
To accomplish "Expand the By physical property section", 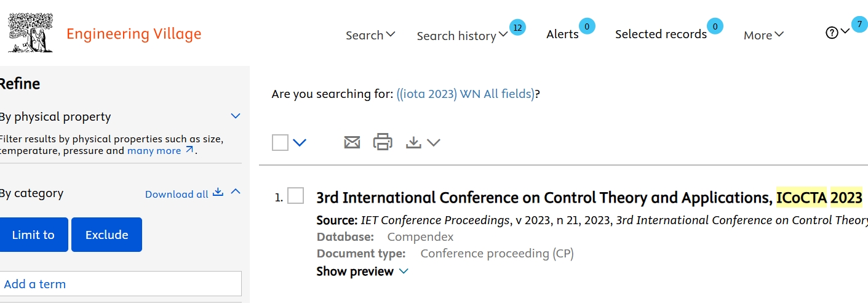I will coord(236,116).
